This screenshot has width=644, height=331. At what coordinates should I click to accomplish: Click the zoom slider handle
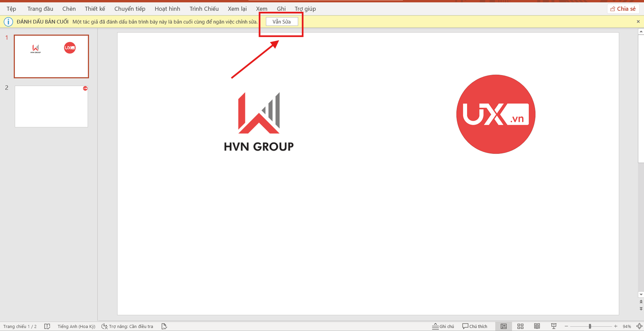click(x=590, y=326)
